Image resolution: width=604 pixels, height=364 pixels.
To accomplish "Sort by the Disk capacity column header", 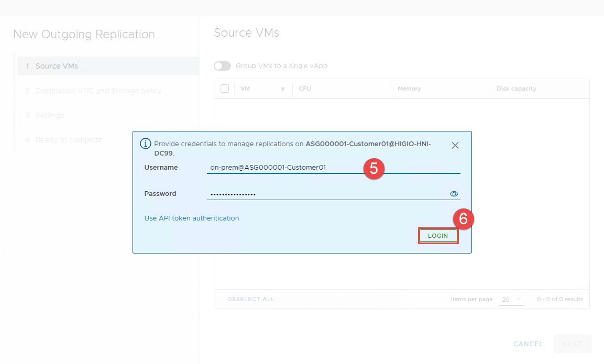I will [516, 89].
